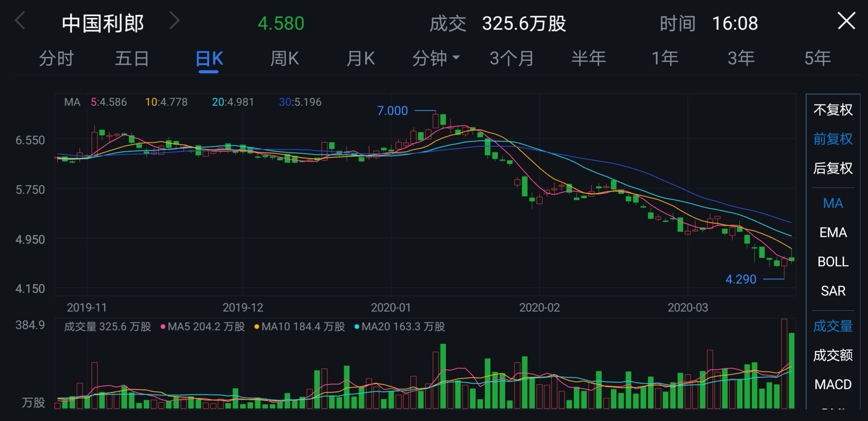Click the 2020-02 date axis label
The width and height of the screenshot is (868, 421).
[x=539, y=308]
